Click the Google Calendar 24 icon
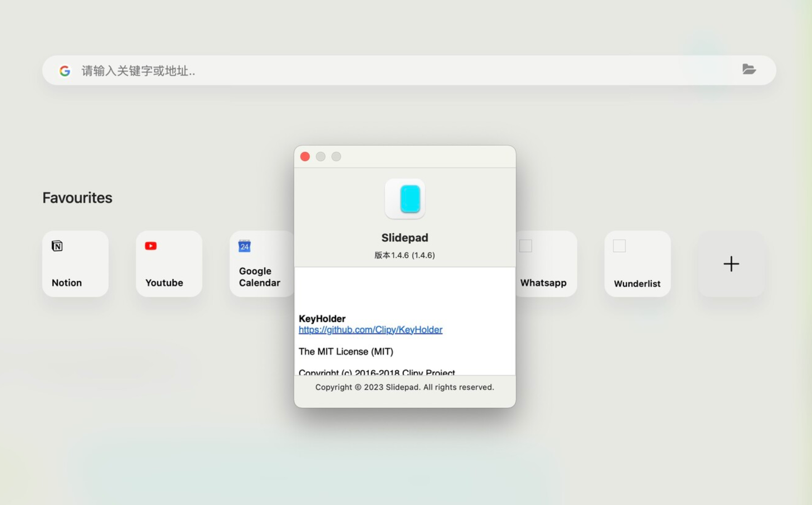Viewport: 812px width, 505px height. (245, 246)
